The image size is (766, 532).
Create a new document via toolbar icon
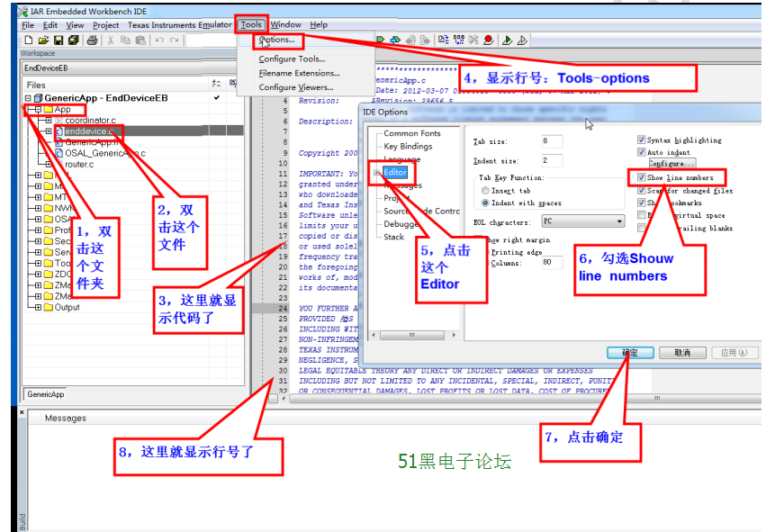tap(29, 41)
